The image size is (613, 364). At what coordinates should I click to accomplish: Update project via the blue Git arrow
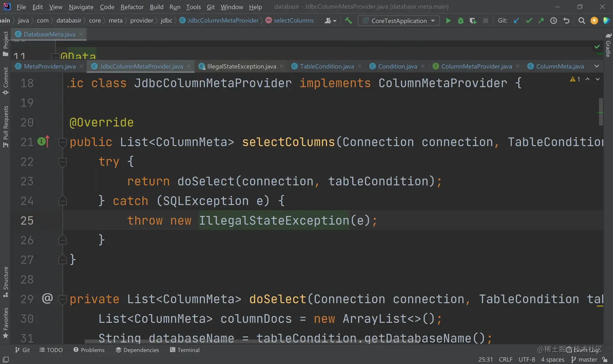point(516,21)
